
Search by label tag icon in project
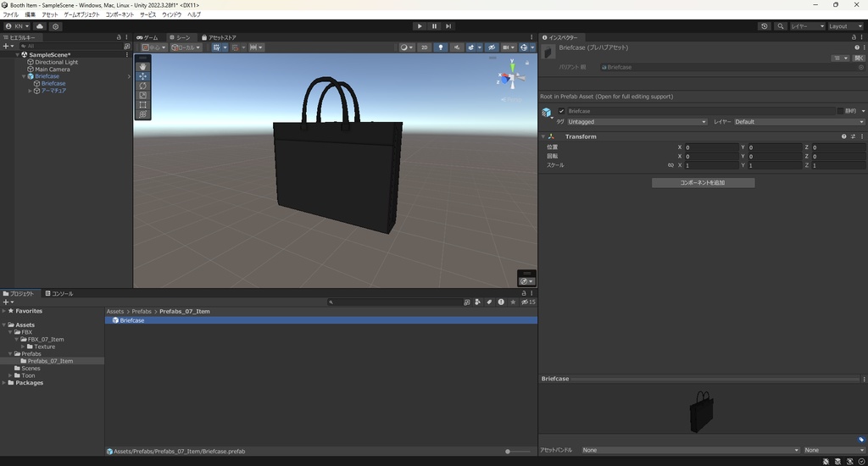489,302
